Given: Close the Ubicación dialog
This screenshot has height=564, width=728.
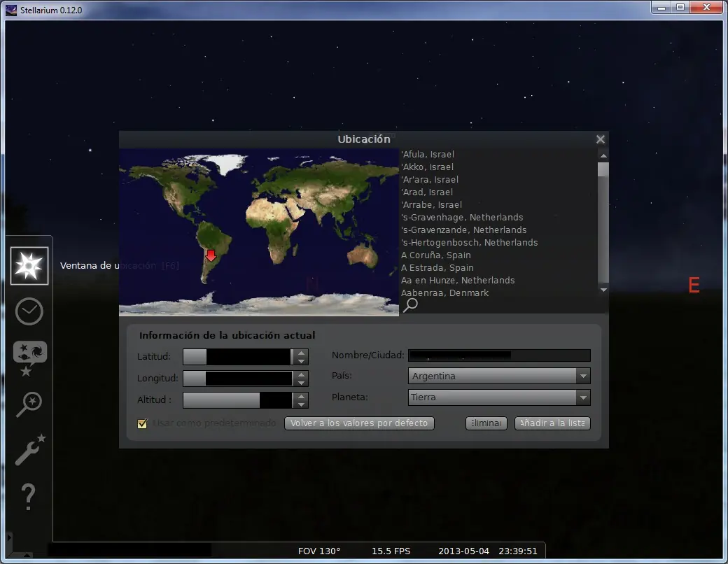Looking at the screenshot, I should [601, 139].
